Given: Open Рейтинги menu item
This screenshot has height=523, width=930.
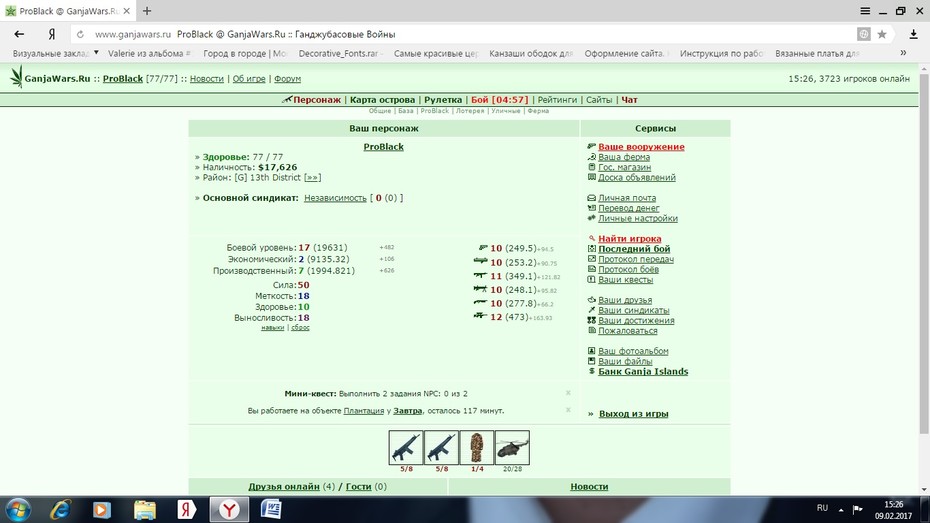Looking at the screenshot, I should (x=557, y=100).
